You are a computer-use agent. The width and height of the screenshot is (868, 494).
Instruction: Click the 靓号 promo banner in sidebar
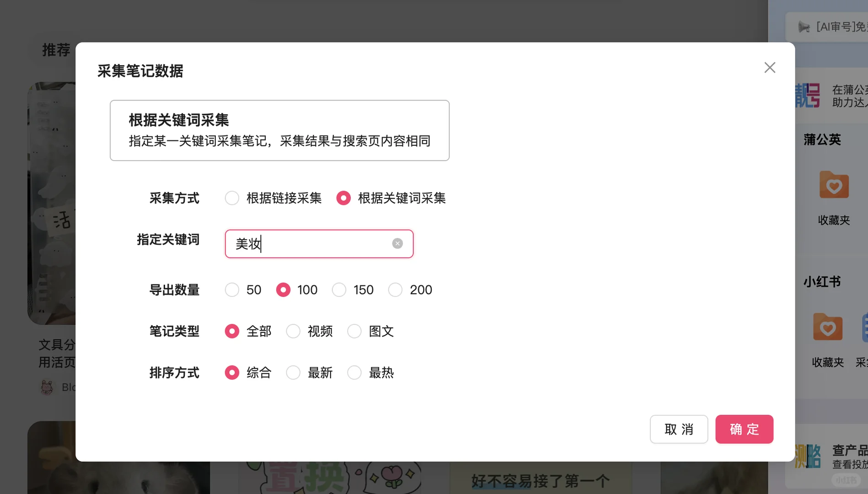point(831,96)
